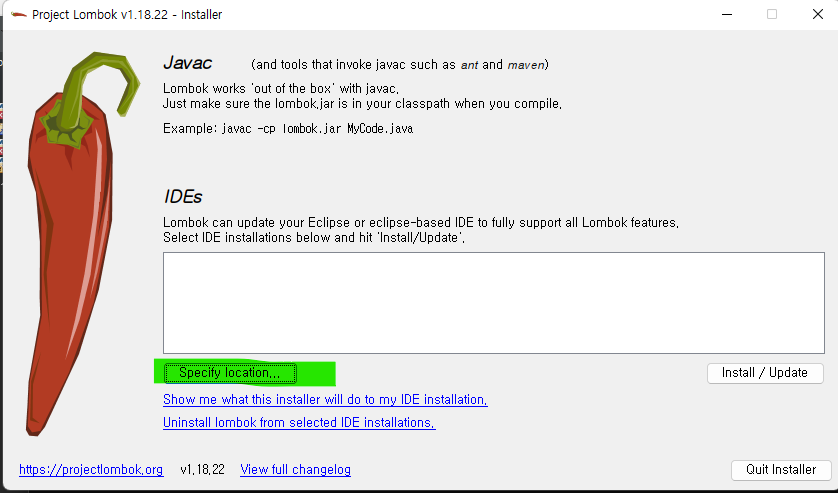Close the Project Lombok installer window

point(818,14)
